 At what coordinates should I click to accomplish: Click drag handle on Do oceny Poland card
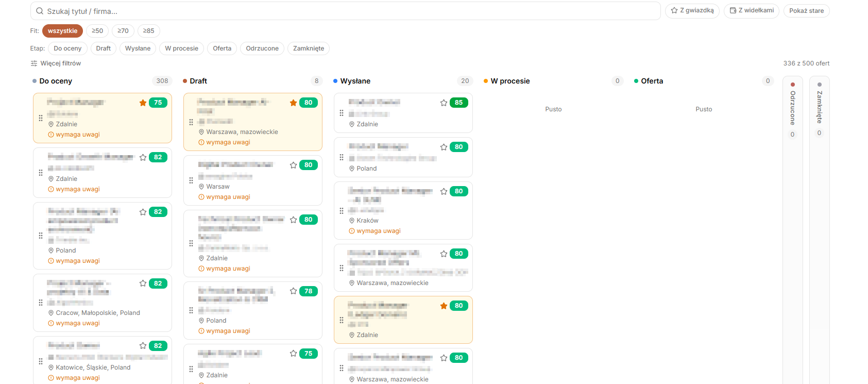point(41,236)
